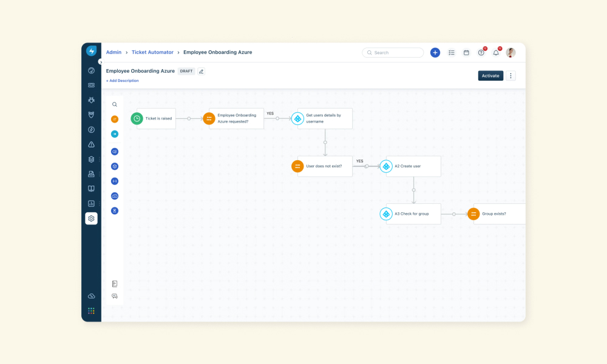
Task: Click the Azure icon on A3 Check for group
Action: point(386,214)
